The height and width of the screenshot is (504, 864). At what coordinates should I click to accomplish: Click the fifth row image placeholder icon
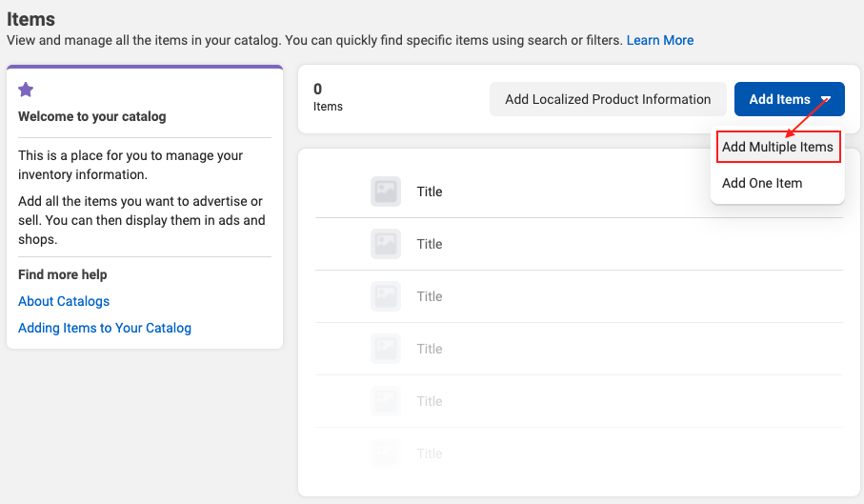pyautogui.click(x=386, y=401)
